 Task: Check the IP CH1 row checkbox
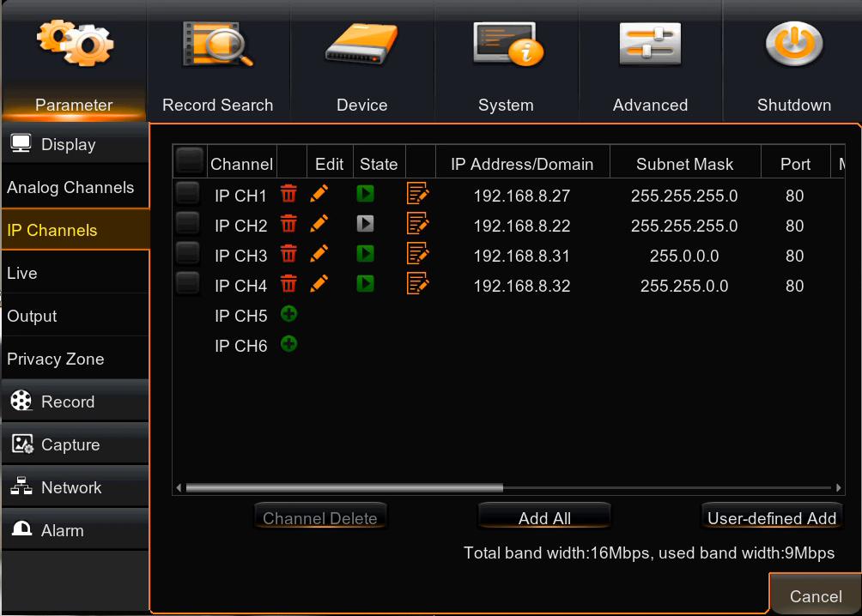(187, 193)
